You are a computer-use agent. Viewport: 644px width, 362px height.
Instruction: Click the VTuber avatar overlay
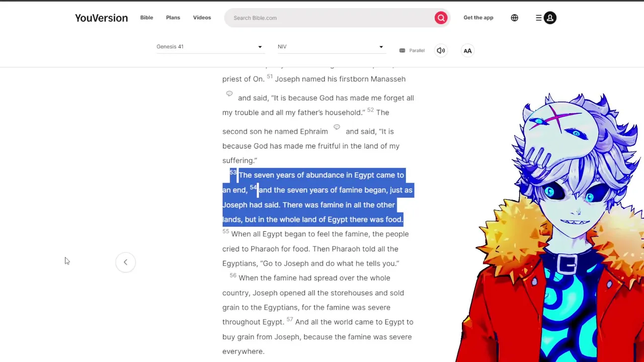[552, 226]
